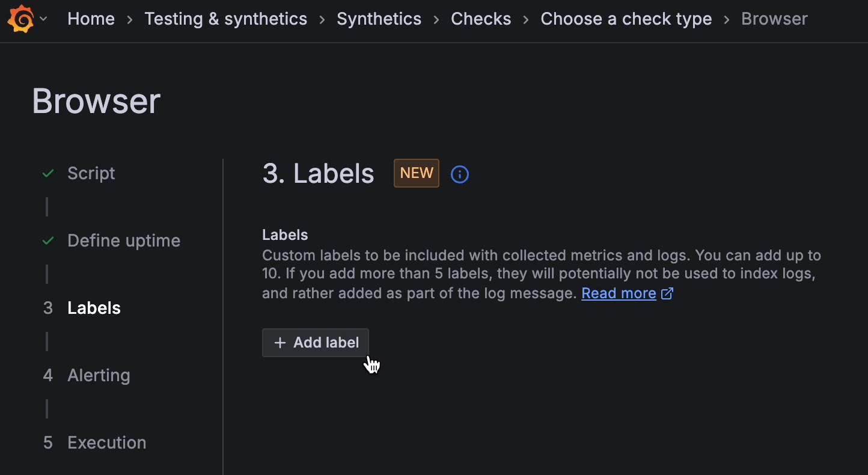Click the green checkmark beside Script step
Screen dimensions: 868x475
(x=48, y=174)
